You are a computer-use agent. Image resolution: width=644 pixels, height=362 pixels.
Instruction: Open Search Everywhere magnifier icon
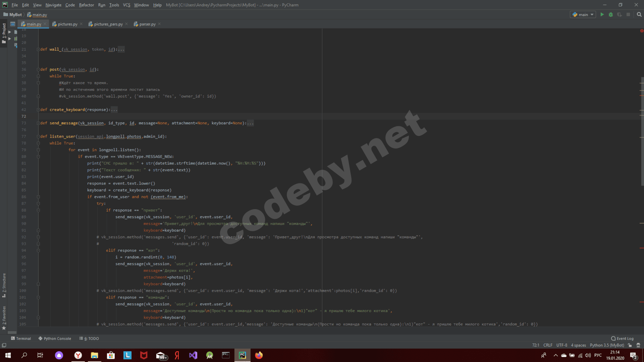pos(639,14)
